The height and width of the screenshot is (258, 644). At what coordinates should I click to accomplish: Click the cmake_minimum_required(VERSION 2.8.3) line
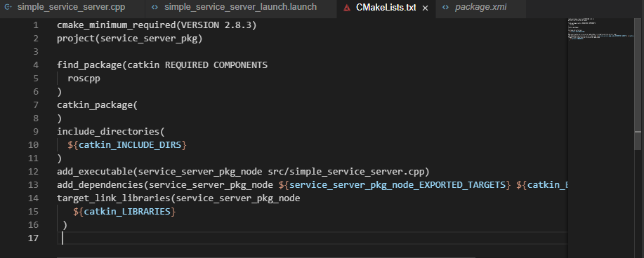click(x=157, y=25)
